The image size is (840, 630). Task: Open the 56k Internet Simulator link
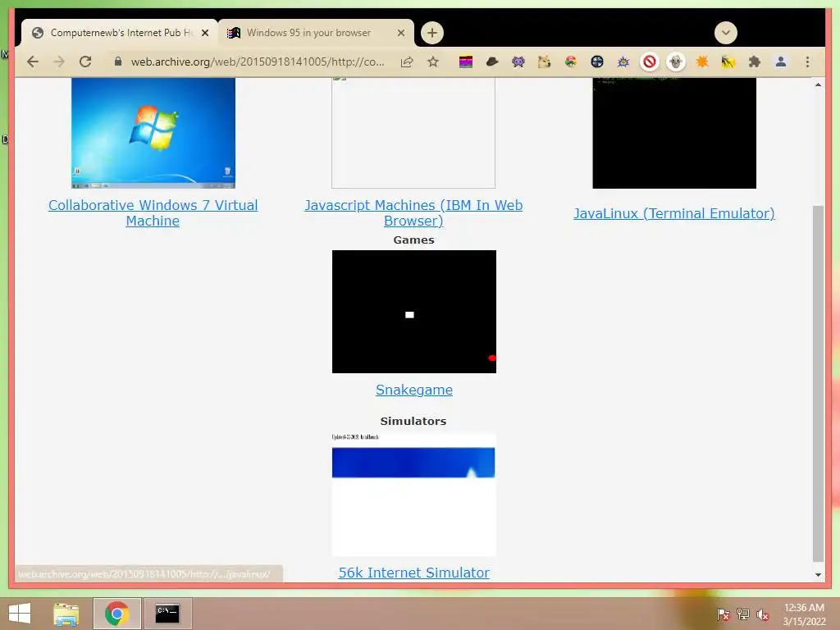pos(414,573)
